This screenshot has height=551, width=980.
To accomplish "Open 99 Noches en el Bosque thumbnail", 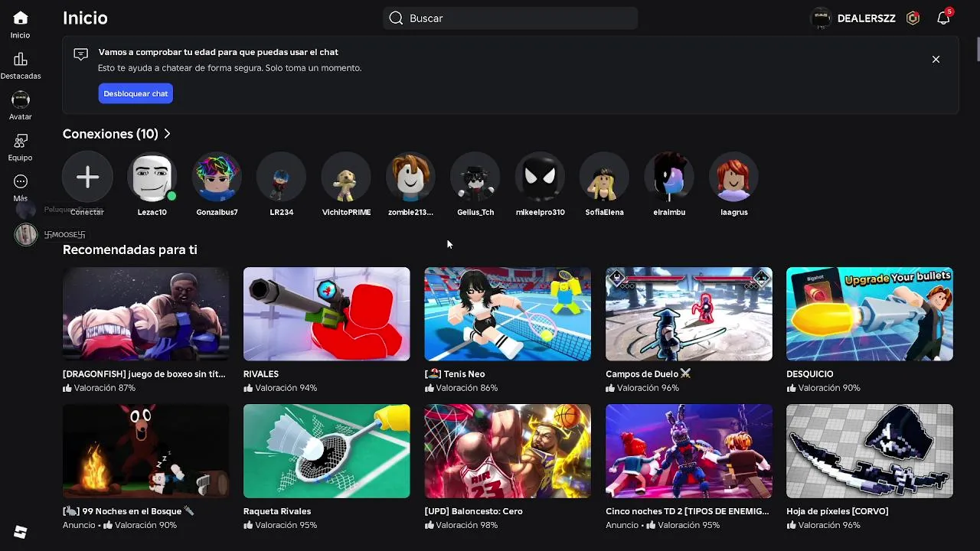I will pyautogui.click(x=145, y=451).
